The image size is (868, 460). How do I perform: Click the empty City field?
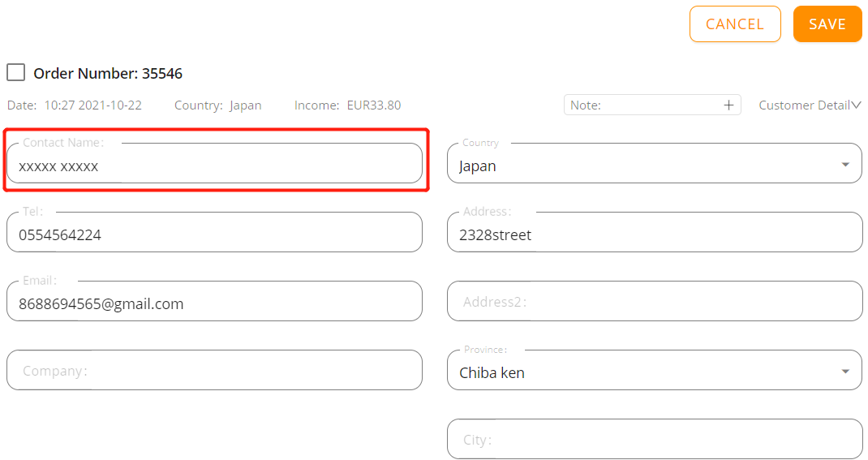pyautogui.click(x=655, y=439)
